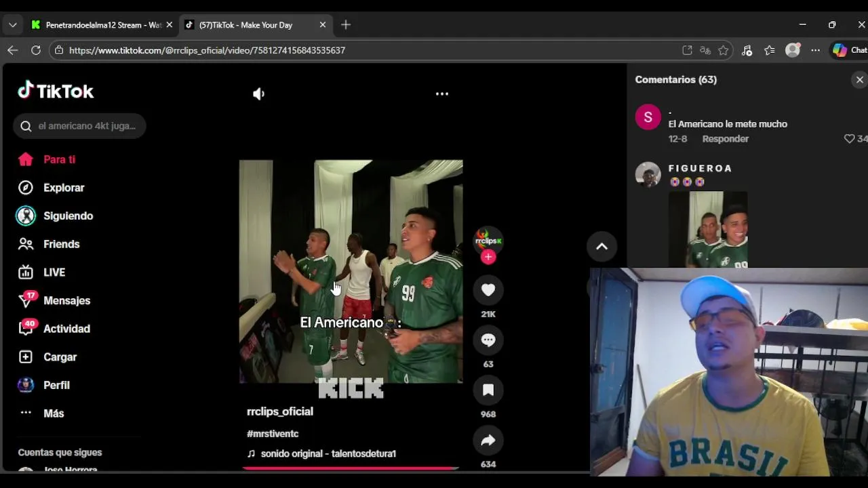Open #mrstiventc hashtag

pyautogui.click(x=273, y=434)
